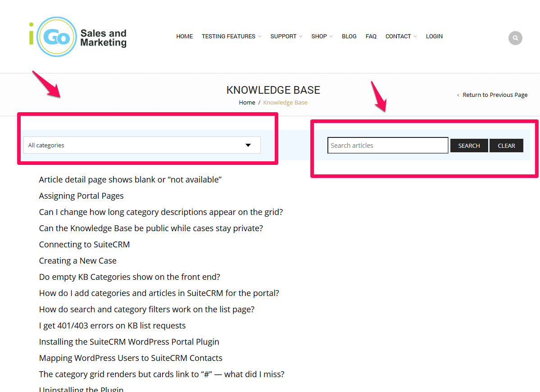The height and width of the screenshot is (392, 540).
Task: Click the Clear button
Action: 506,146
